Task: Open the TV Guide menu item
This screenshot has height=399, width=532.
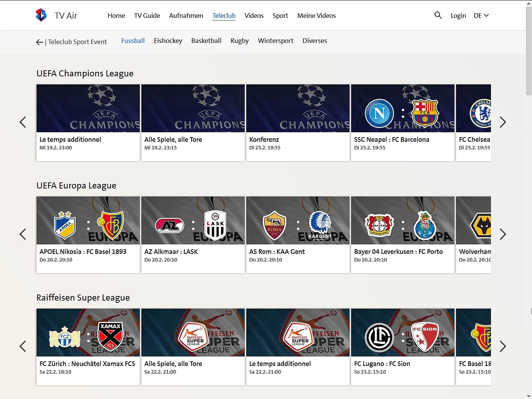Action: tap(147, 16)
